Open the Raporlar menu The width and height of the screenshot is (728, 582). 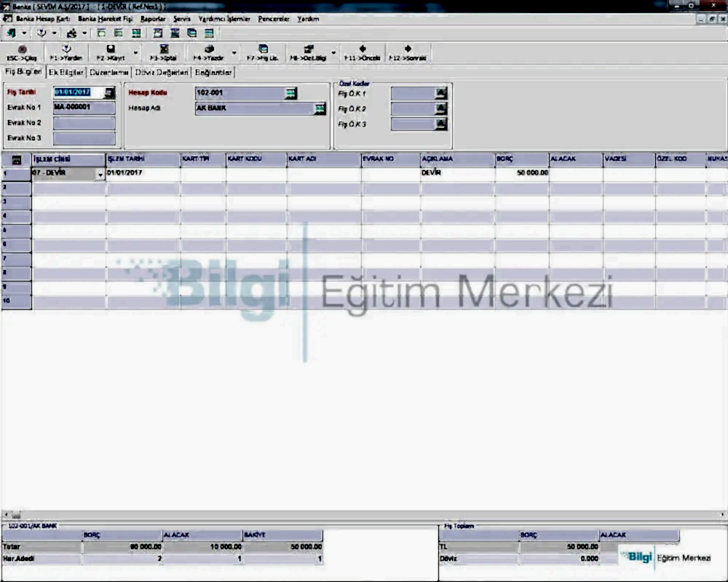153,19
